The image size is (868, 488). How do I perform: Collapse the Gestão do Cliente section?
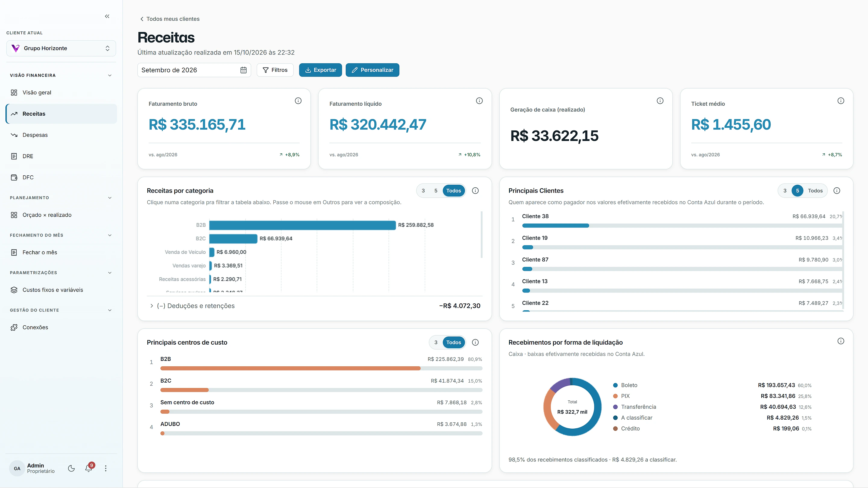click(109, 310)
